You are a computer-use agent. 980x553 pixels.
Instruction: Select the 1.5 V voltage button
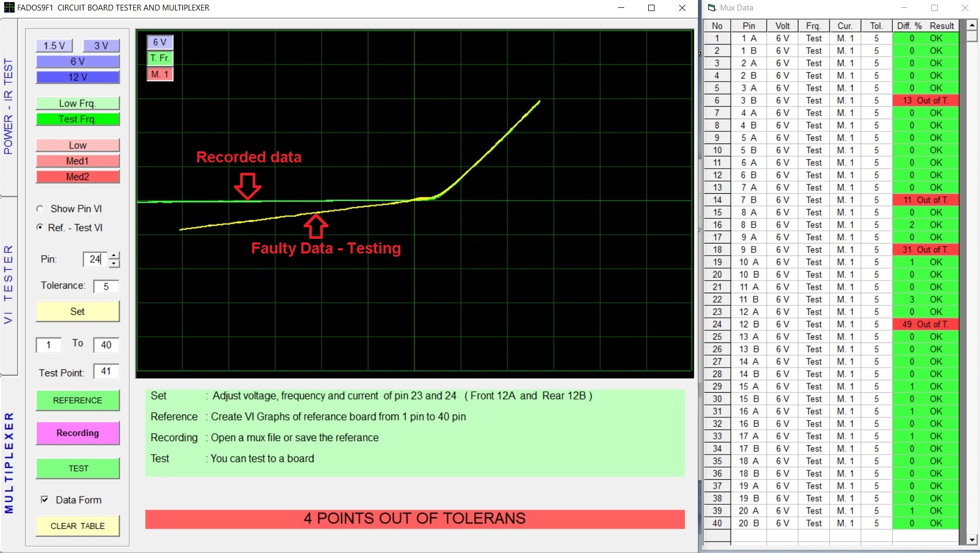point(54,46)
